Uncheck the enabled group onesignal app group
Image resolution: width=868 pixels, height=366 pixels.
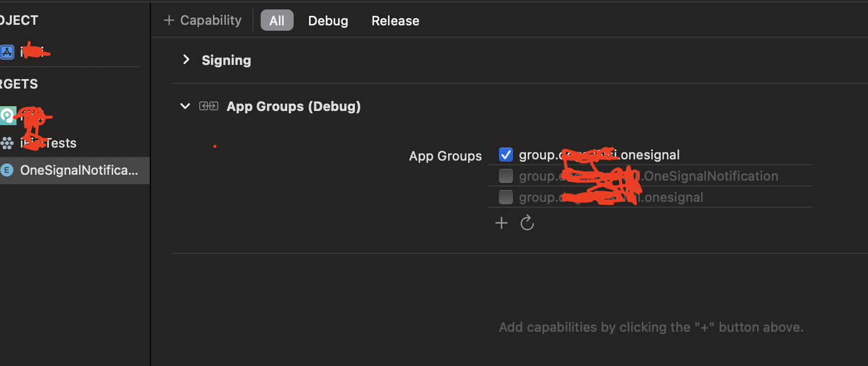[x=505, y=154]
